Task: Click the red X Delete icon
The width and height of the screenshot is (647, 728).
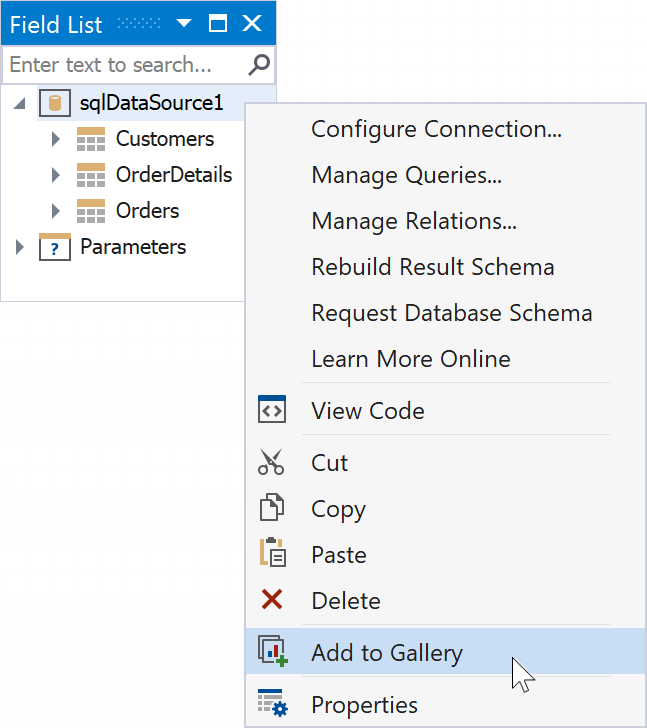Action: [271, 600]
